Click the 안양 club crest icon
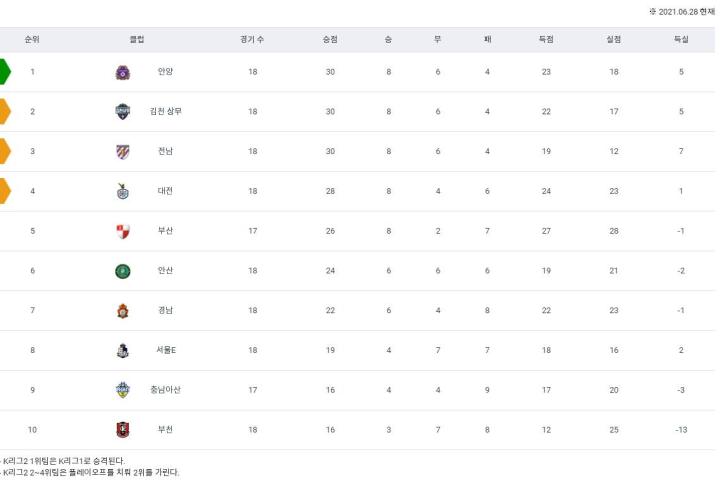Viewport: 720px width, 483px height. (123, 72)
